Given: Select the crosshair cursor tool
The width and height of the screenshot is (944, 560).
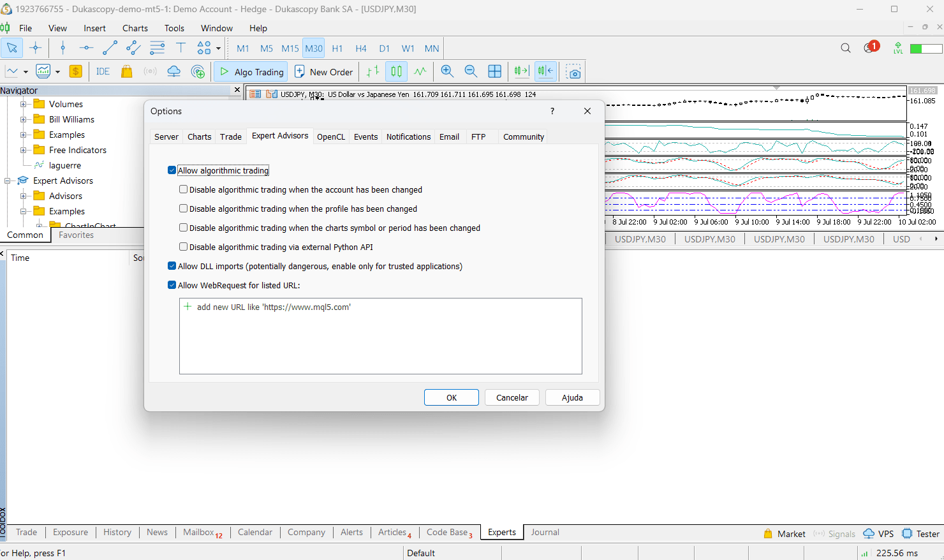Looking at the screenshot, I should click(x=36, y=48).
